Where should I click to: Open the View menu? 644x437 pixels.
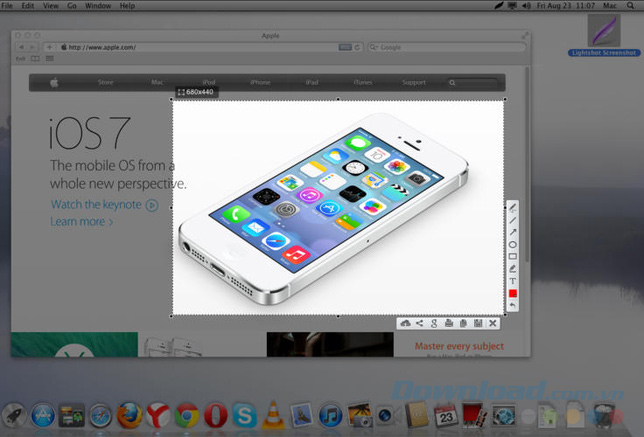51,5
